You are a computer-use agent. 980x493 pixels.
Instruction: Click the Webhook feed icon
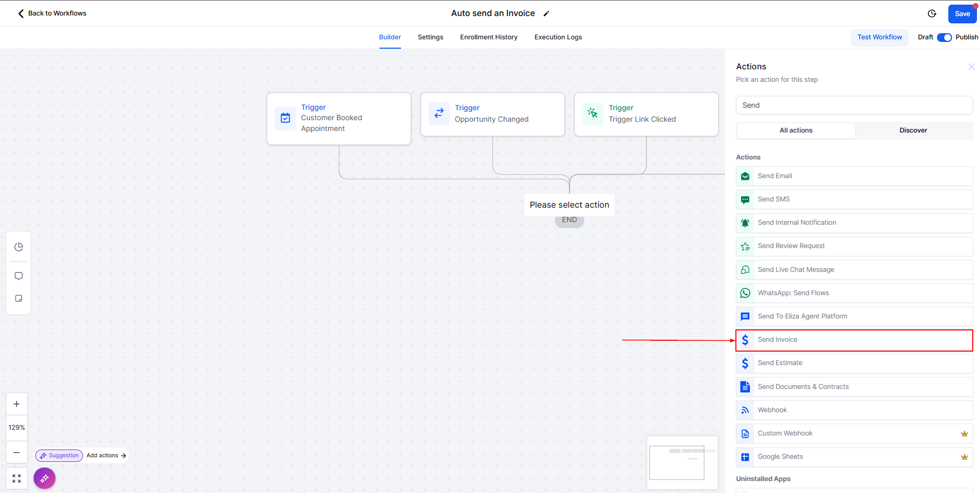pos(745,410)
